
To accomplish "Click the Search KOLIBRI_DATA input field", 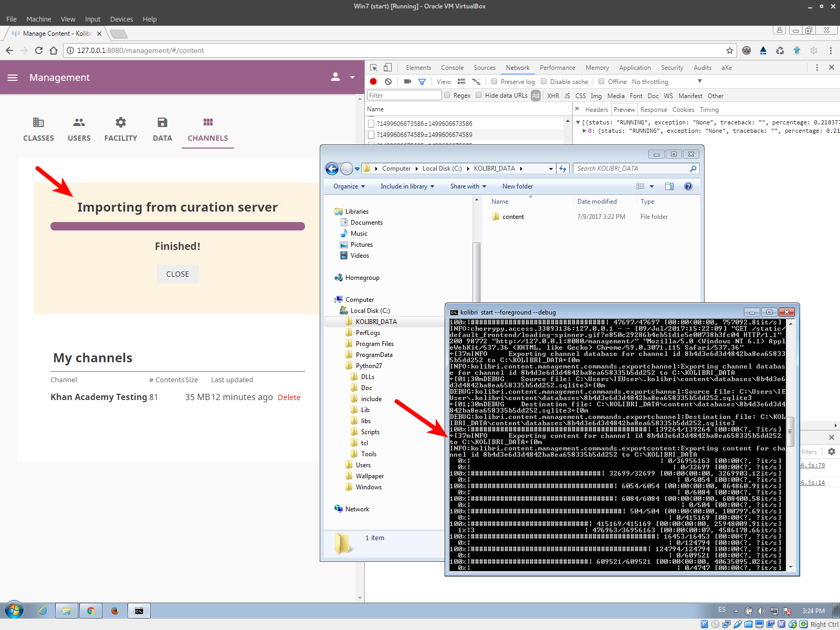I will click(630, 169).
